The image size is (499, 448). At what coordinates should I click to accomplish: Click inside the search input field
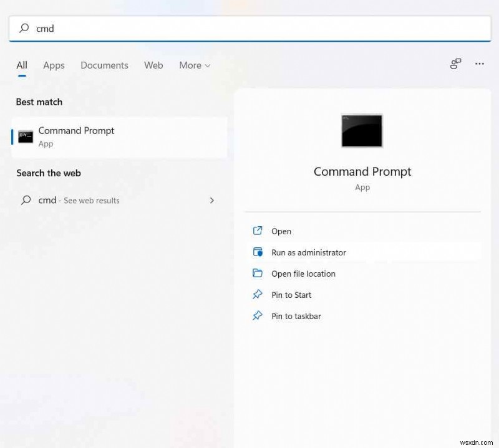coord(125,28)
